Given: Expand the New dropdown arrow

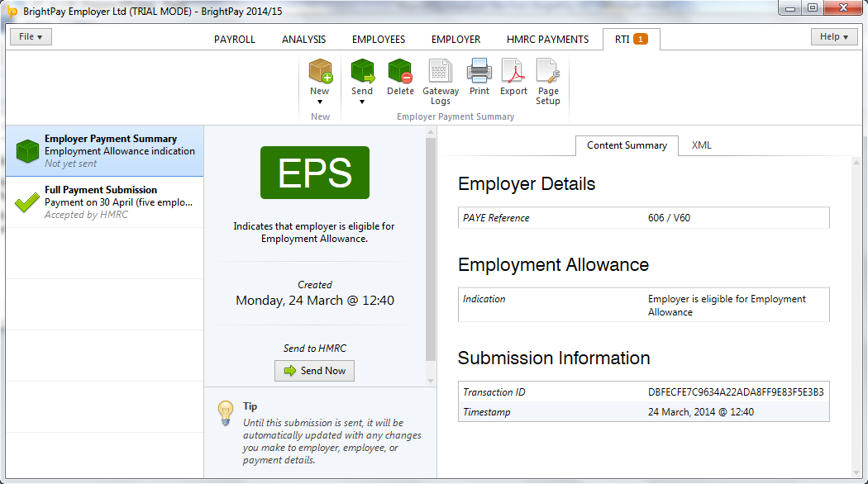Looking at the screenshot, I should tap(319, 102).
